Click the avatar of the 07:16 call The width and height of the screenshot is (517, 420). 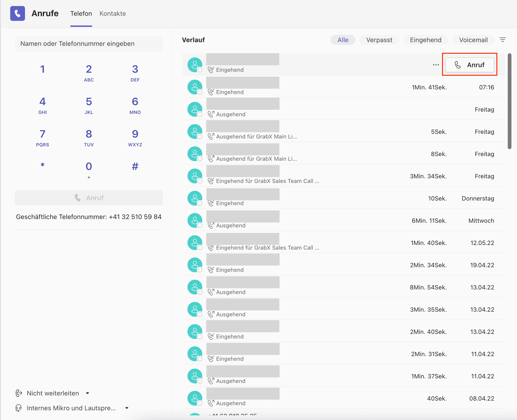pyautogui.click(x=195, y=87)
